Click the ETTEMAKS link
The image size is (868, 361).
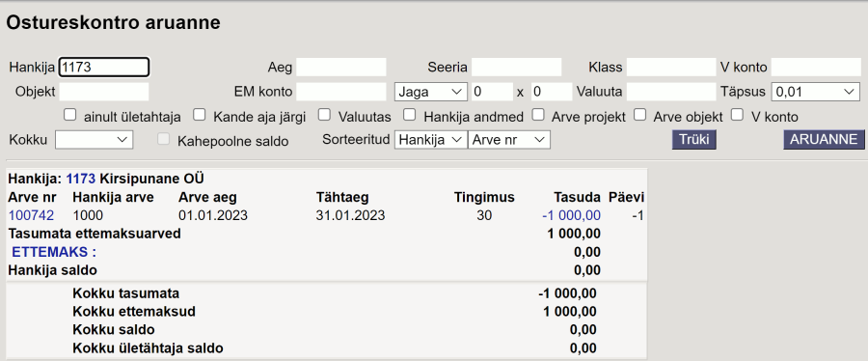click(x=54, y=252)
